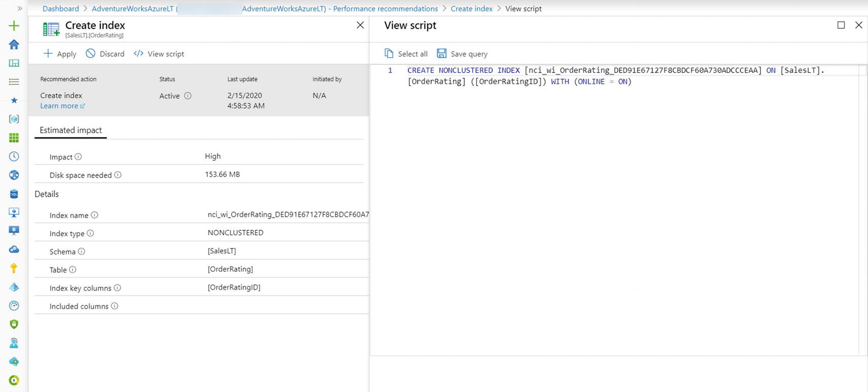Select the Estimated impact tab
The height and width of the screenshot is (392, 868).
click(x=70, y=130)
